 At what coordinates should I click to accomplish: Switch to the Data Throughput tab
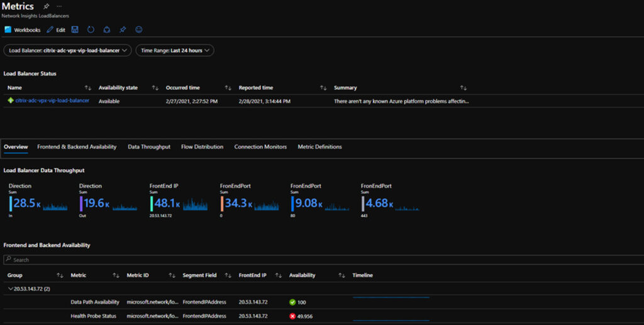click(148, 147)
